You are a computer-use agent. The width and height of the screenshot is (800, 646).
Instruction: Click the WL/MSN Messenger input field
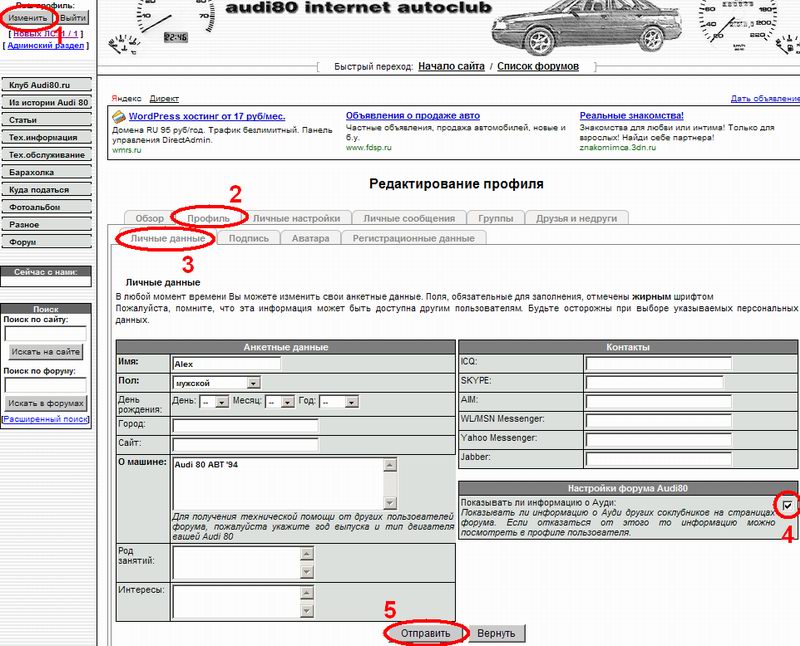pos(659,421)
